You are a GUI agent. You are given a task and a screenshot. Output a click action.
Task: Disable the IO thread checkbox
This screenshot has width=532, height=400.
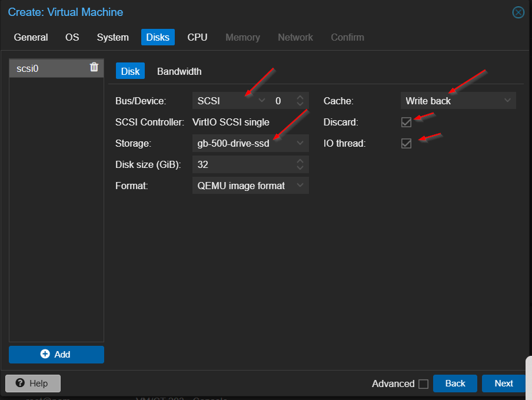click(x=406, y=143)
